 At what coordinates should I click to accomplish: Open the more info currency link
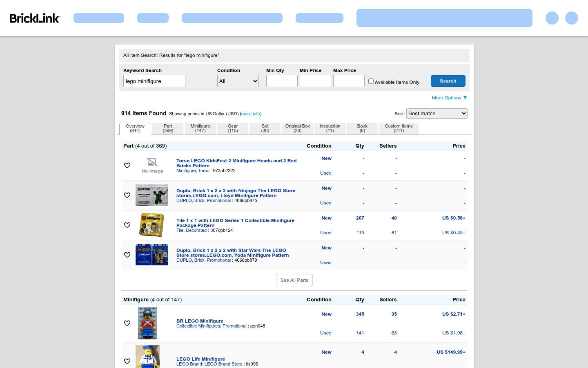251,114
